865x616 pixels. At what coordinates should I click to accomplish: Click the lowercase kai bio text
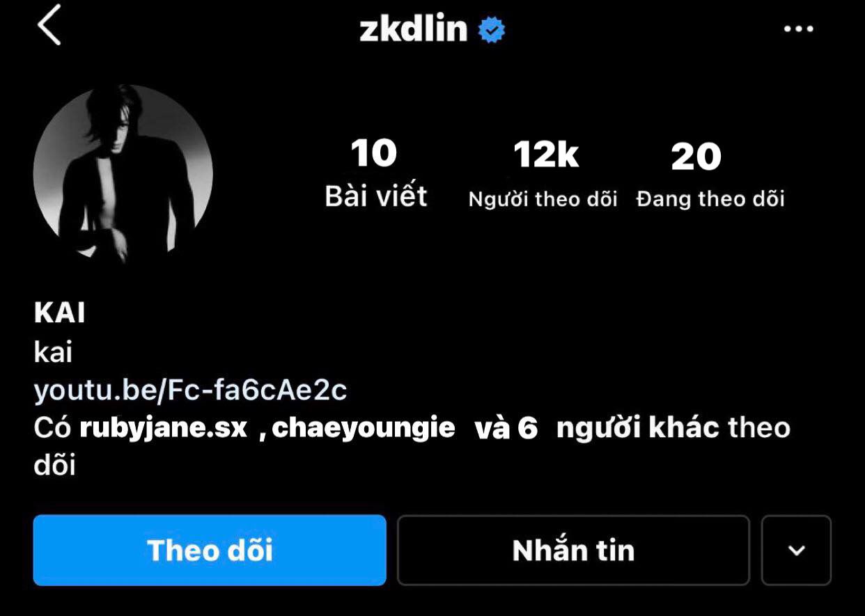click(x=53, y=354)
